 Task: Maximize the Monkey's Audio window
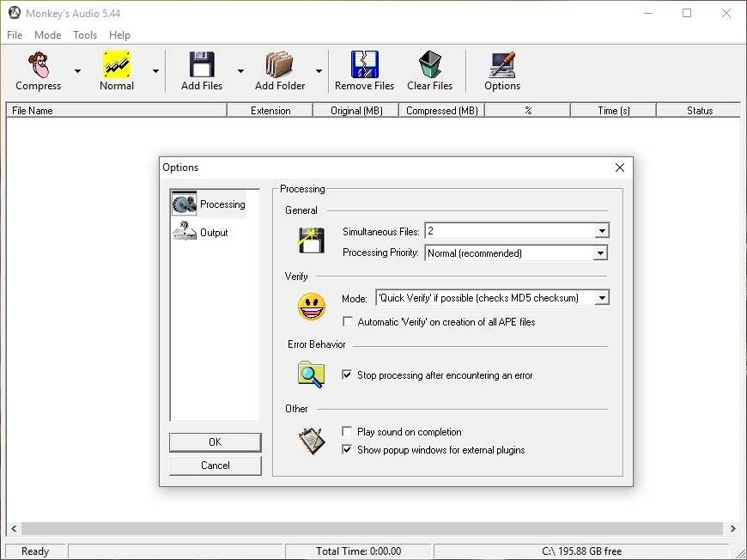[687, 13]
